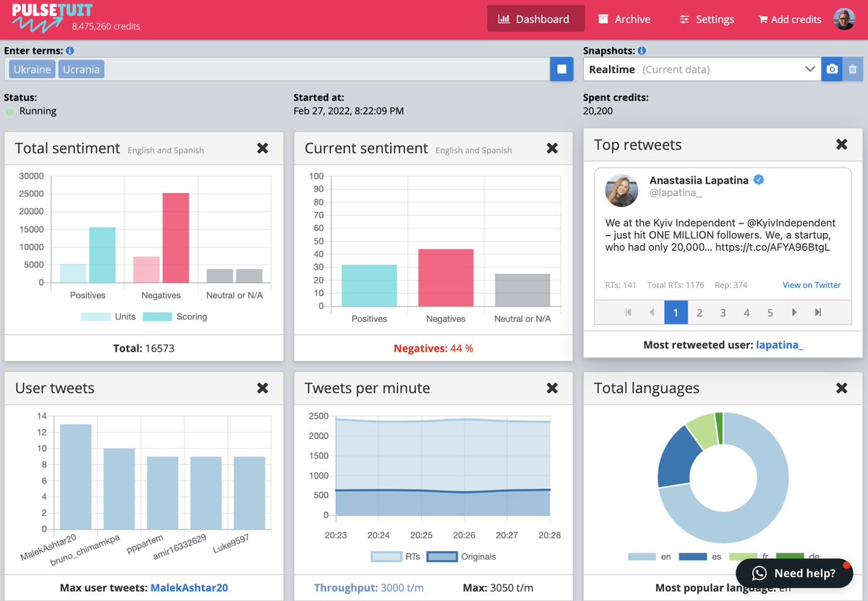Viewport: 868px width, 601px height.
Task: Delete snapshot using the trash icon
Action: pyautogui.click(x=853, y=69)
